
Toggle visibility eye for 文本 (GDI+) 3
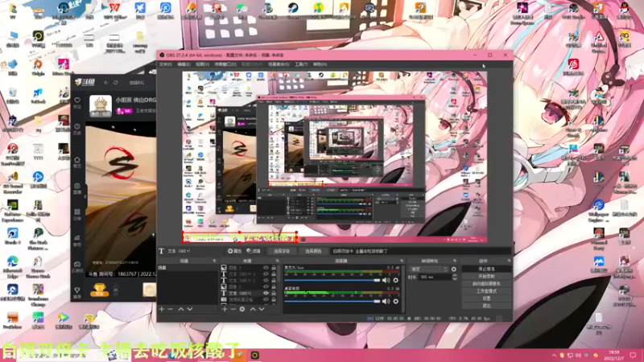pos(266,274)
